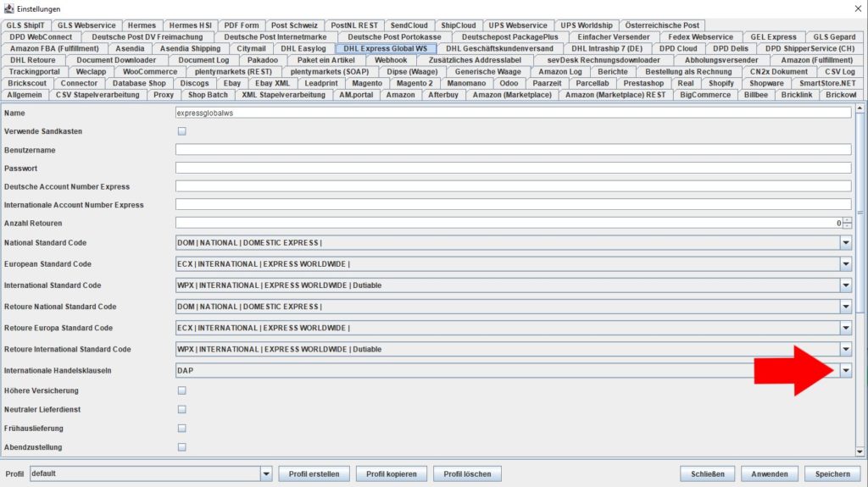Open the DPD Cloud tab
868x487 pixels.
[678, 49]
